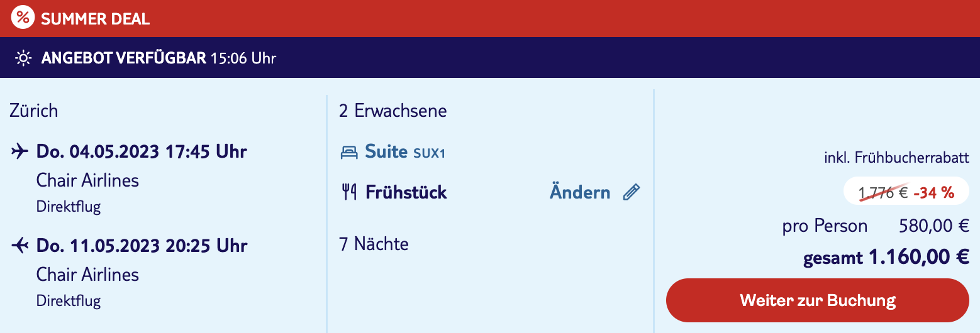This screenshot has height=333, width=980.
Task: Click the pencil edit icon beside Ändern
Action: coord(631,192)
